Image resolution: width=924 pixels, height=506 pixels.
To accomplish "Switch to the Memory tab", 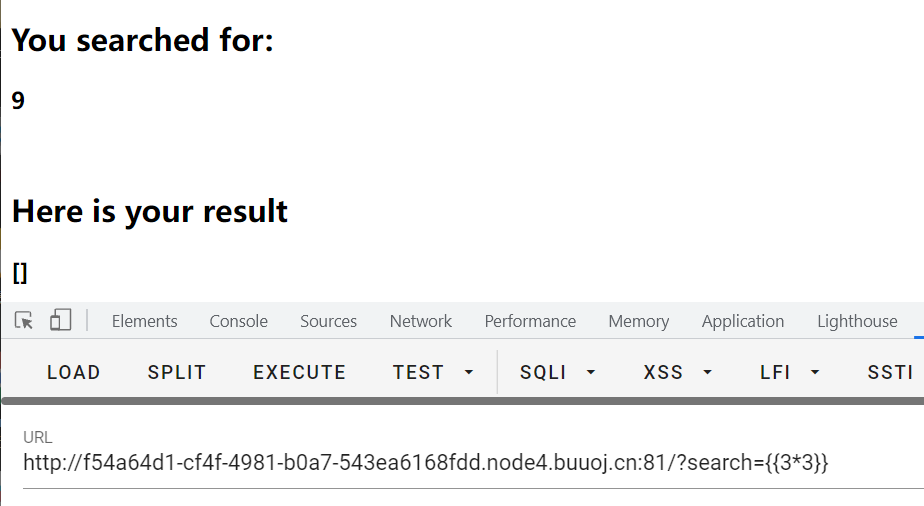I will pos(638,321).
